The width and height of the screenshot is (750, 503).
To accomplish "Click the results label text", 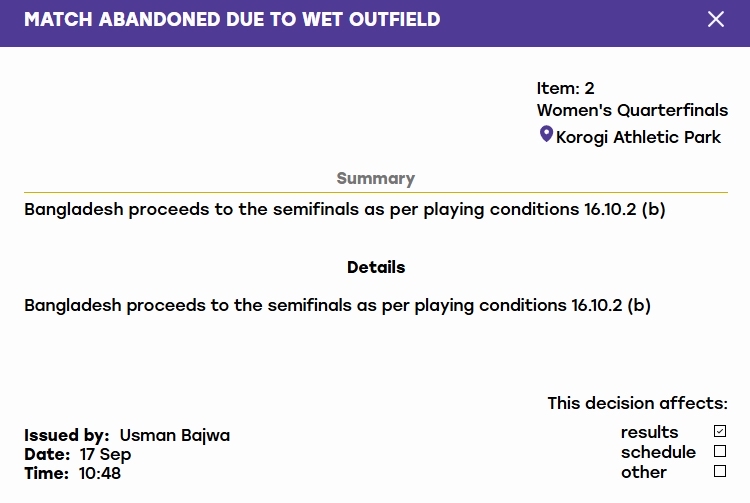I will pyautogui.click(x=649, y=432).
